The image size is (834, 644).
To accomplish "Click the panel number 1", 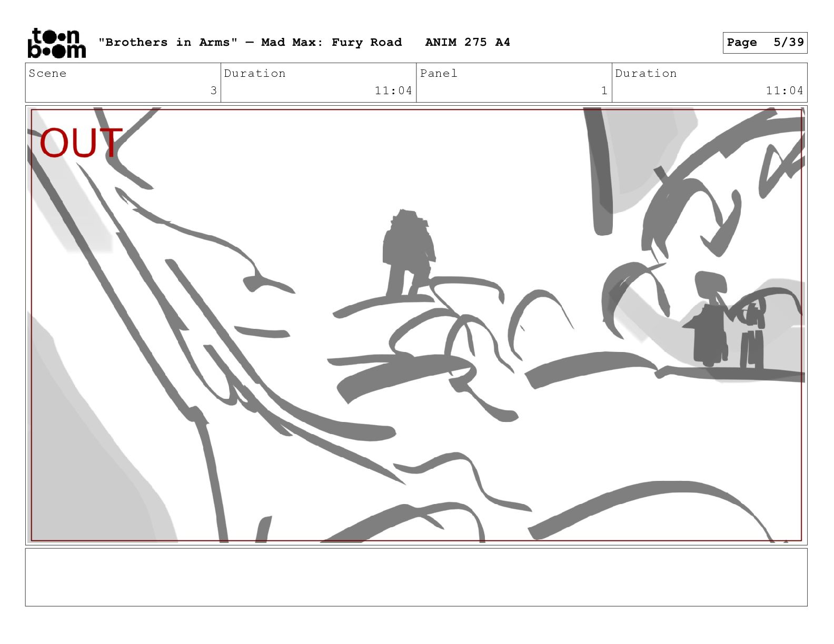I will pyautogui.click(x=604, y=90).
